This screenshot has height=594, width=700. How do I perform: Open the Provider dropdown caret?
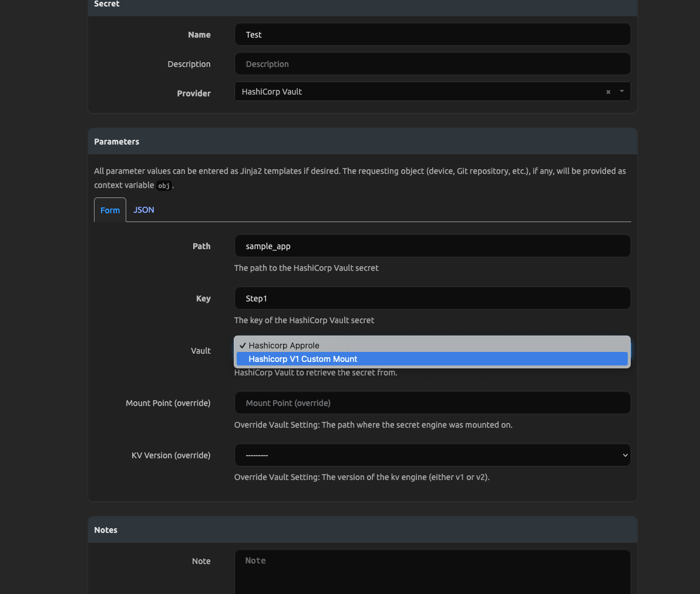click(x=621, y=92)
